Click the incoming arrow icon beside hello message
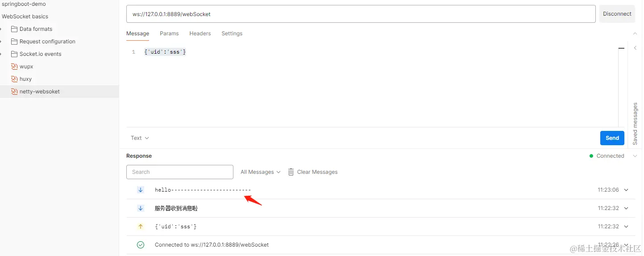 141,190
